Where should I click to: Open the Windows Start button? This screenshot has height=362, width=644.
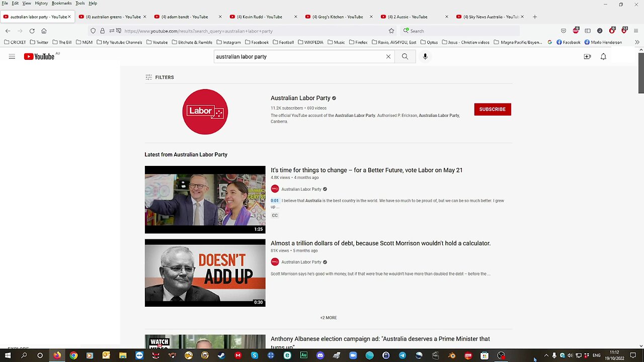[x=8, y=355]
